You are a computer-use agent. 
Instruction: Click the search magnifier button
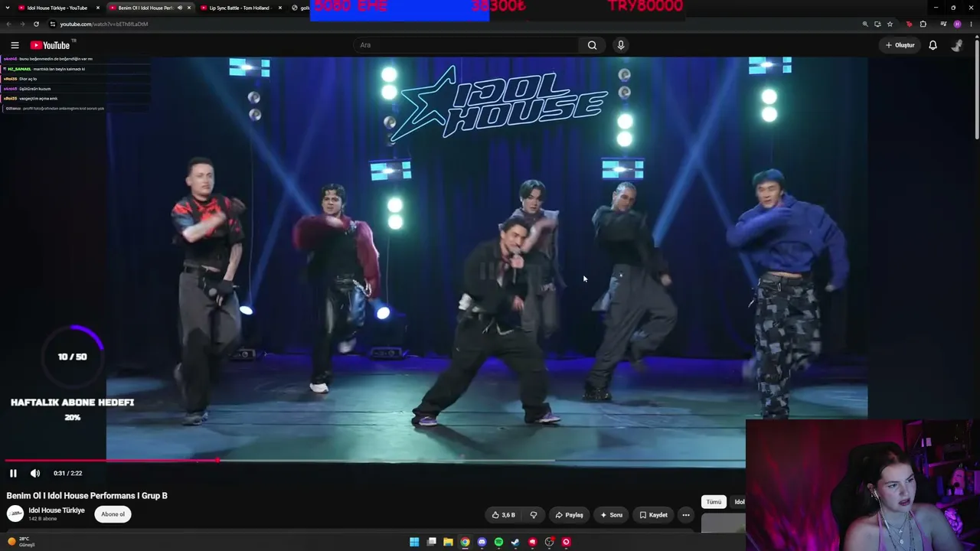pyautogui.click(x=592, y=45)
